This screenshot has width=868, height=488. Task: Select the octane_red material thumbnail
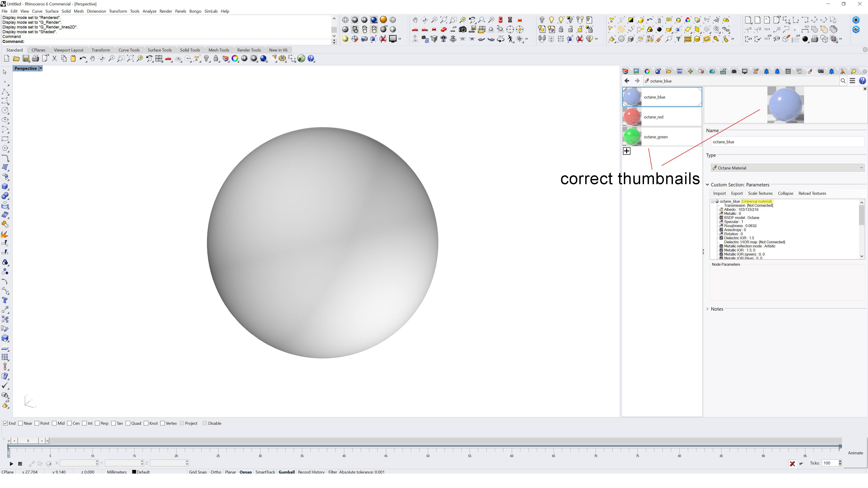[x=632, y=117]
